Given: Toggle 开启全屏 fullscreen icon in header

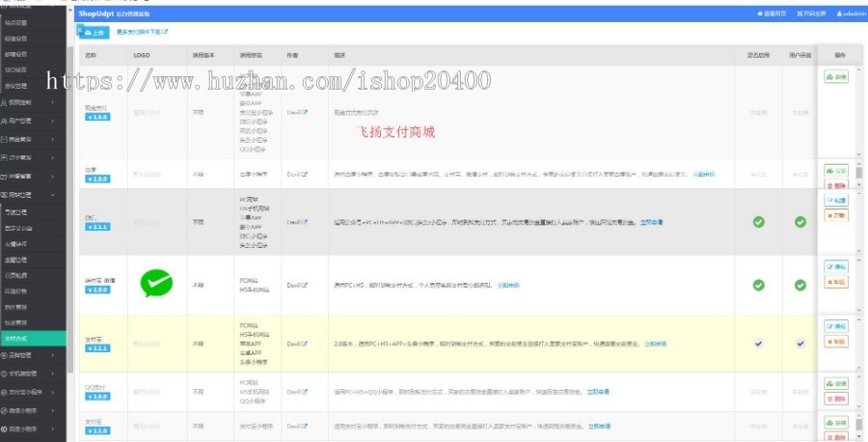Looking at the screenshot, I should tap(811, 14).
